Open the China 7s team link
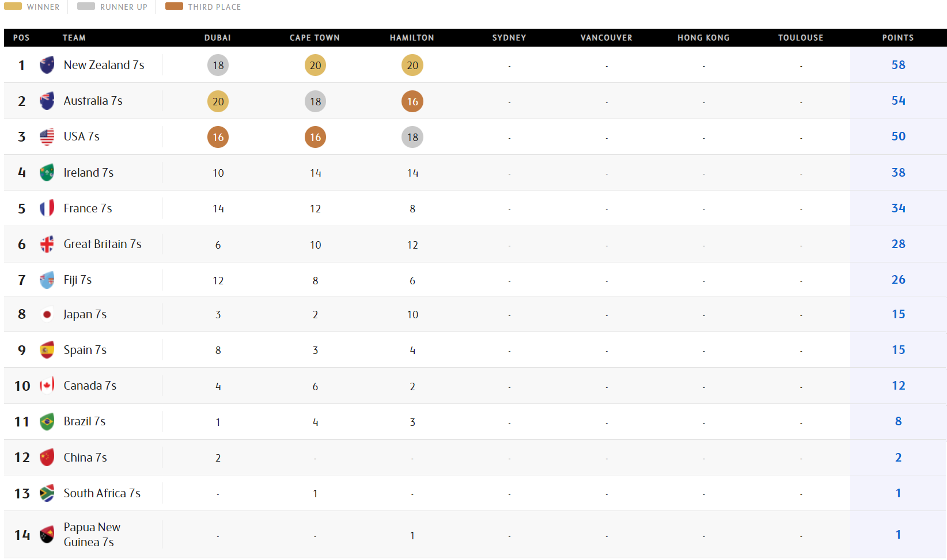This screenshot has width=947, height=560. [85, 458]
